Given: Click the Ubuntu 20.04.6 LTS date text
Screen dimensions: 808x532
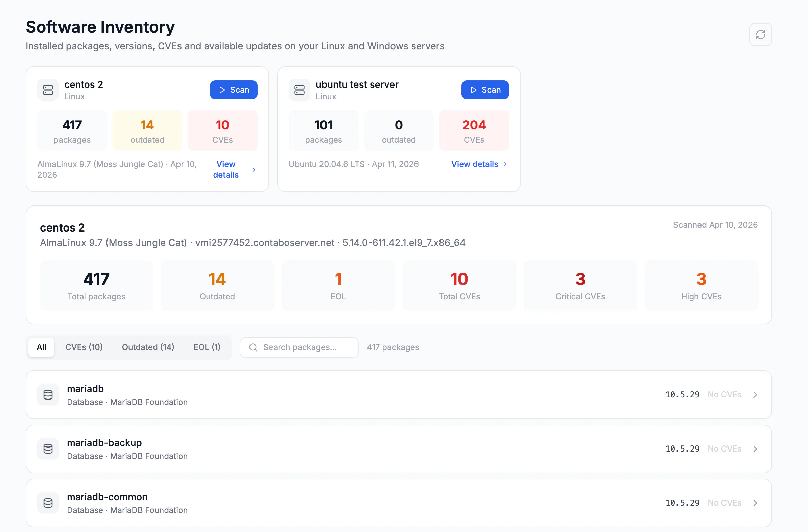Looking at the screenshot, I should (353, 164).
